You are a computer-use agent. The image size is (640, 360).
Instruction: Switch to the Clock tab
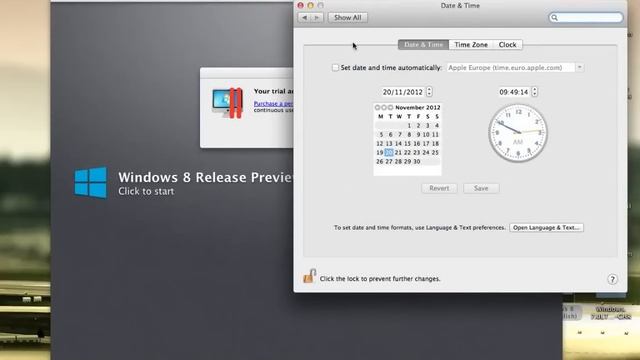pos(507,44)
